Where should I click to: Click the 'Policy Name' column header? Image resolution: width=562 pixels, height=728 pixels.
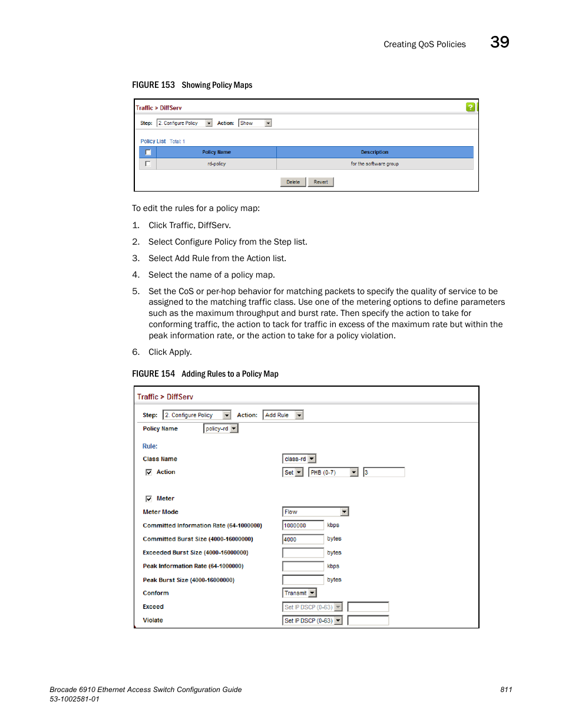[217, 152]
